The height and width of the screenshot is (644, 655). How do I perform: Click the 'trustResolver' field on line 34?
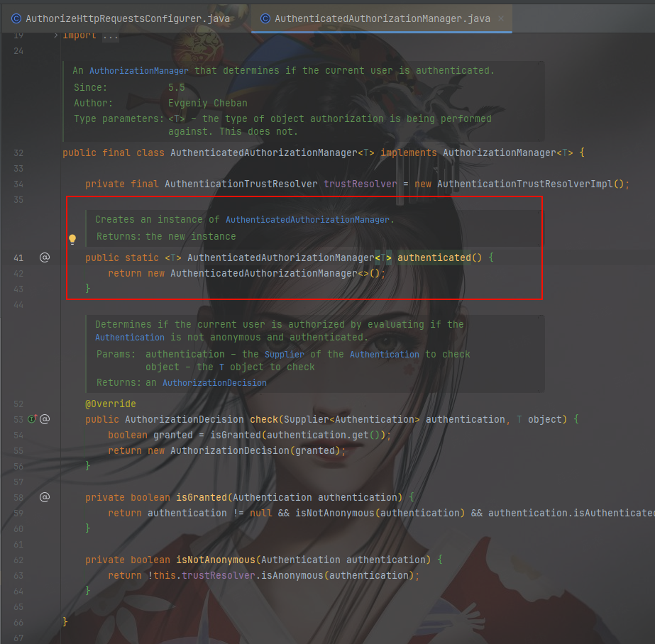[360, 184]
